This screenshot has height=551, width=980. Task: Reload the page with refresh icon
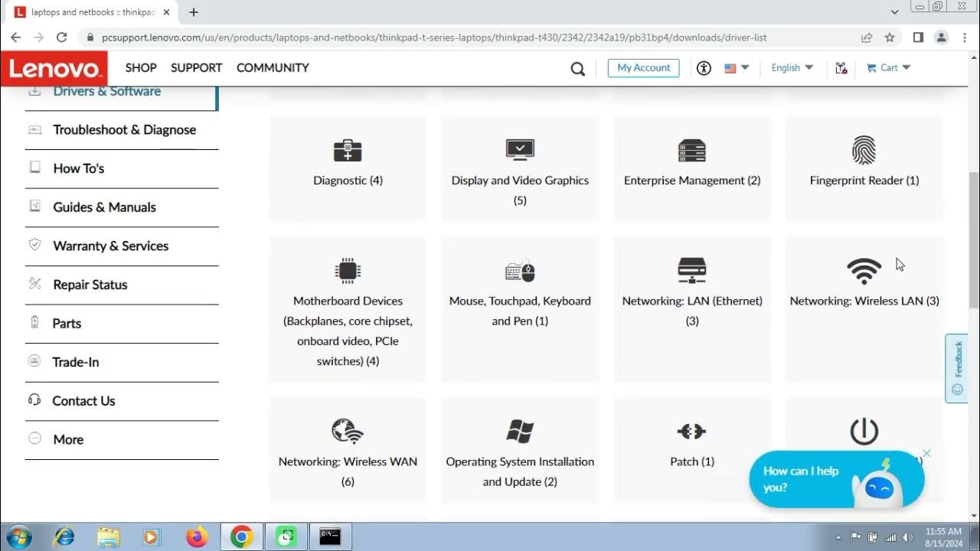point(62,37)
